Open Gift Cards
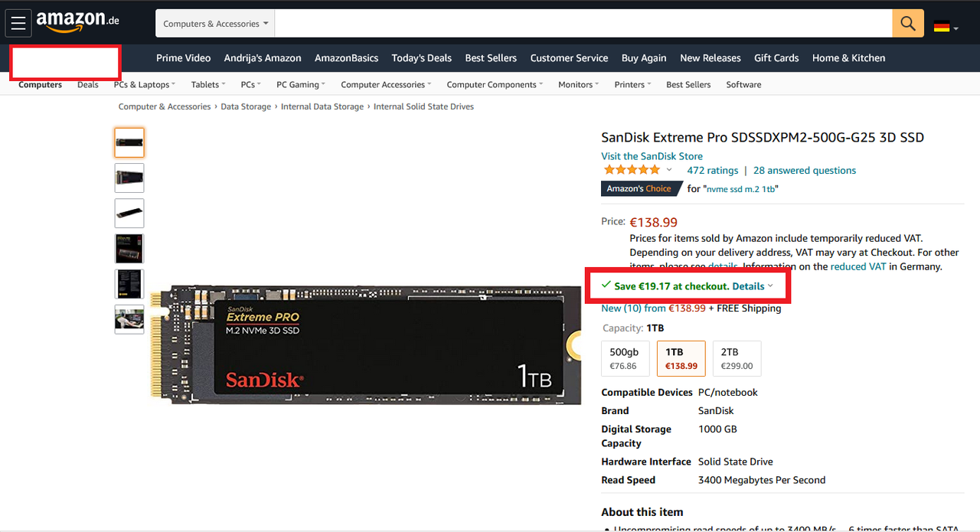The width and height of the screenshot is (980, 532). pos(776,58)
